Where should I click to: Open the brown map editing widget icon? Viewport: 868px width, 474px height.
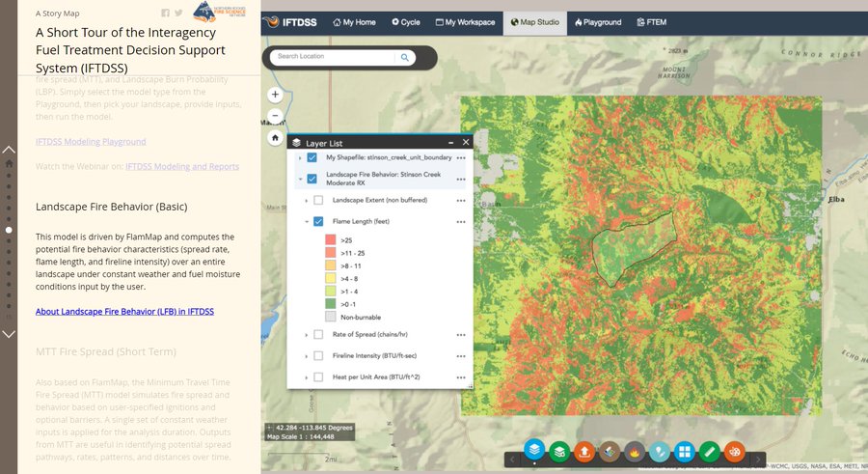tap(610, 452)
